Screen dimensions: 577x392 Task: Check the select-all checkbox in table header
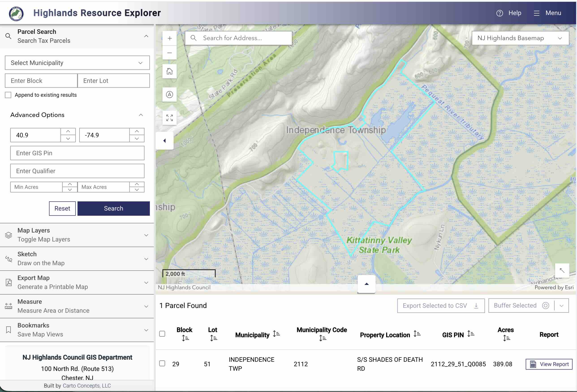(x=162, y=334)
